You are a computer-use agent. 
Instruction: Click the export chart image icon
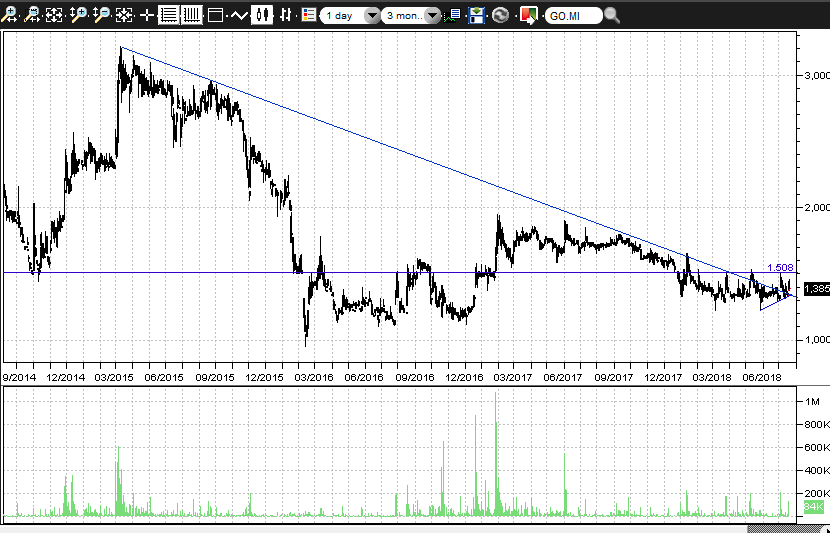(527, 15)
